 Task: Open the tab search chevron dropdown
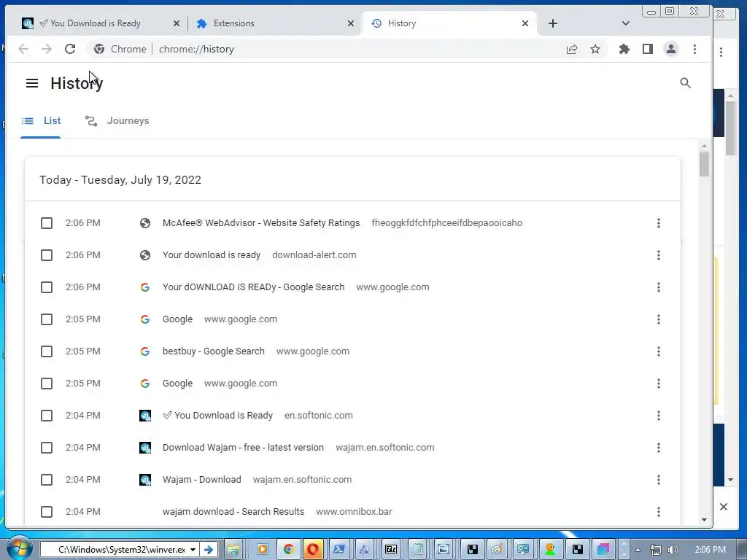625,23
